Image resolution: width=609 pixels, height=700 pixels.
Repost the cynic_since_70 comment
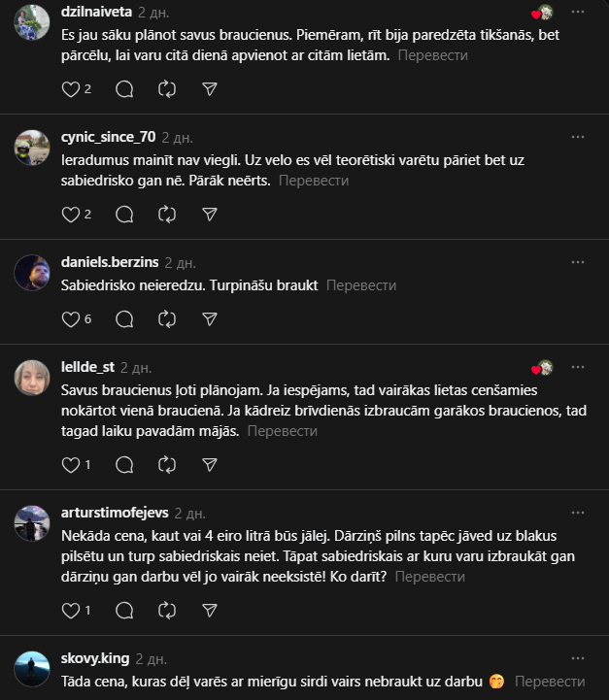[167, 214]
